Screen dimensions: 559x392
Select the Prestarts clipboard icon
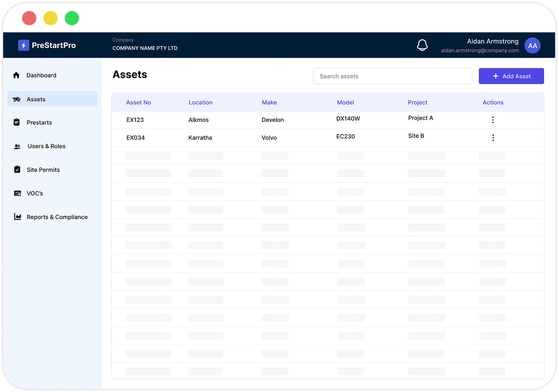click(17, 122)
